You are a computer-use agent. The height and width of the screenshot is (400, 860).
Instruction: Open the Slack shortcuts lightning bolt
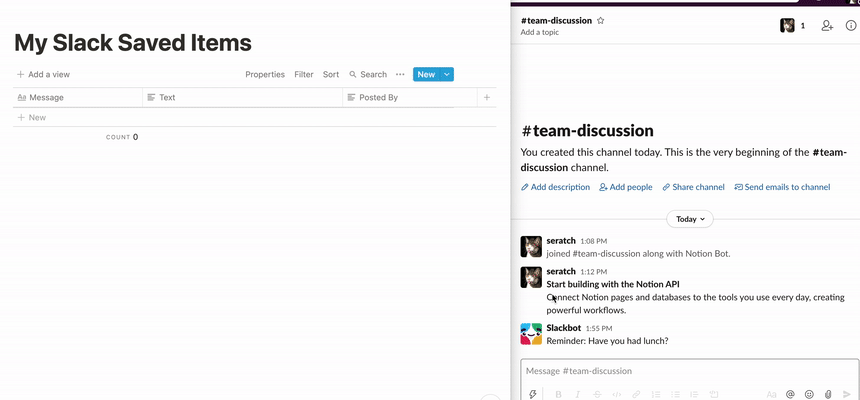coord(532,394)
